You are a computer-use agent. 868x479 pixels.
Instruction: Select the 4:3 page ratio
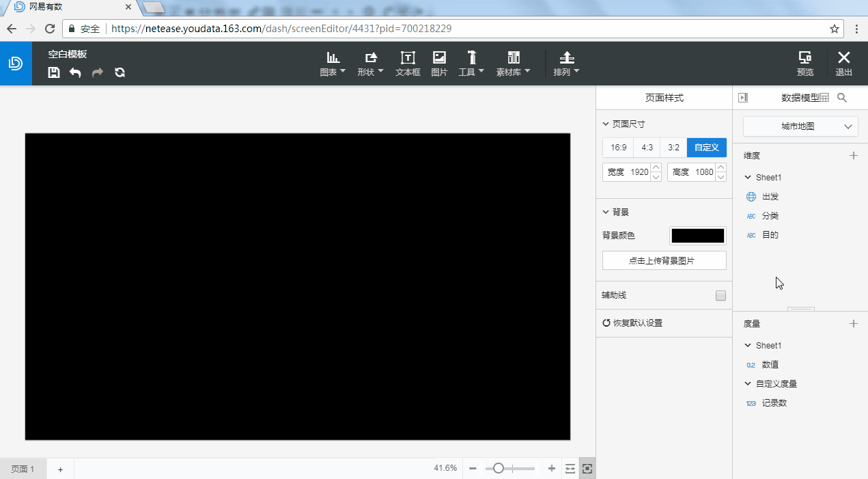click(x=647, y=148)
